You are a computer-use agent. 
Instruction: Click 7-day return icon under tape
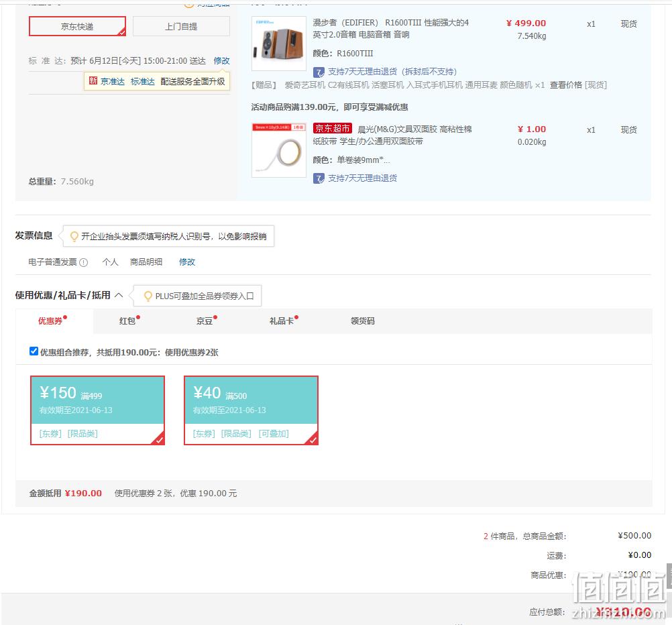319,178
